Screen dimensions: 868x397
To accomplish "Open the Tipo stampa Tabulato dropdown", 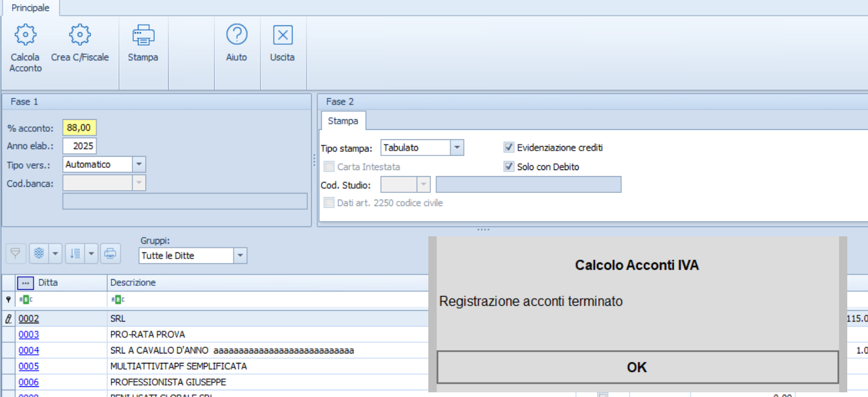I will pos(456,148).
